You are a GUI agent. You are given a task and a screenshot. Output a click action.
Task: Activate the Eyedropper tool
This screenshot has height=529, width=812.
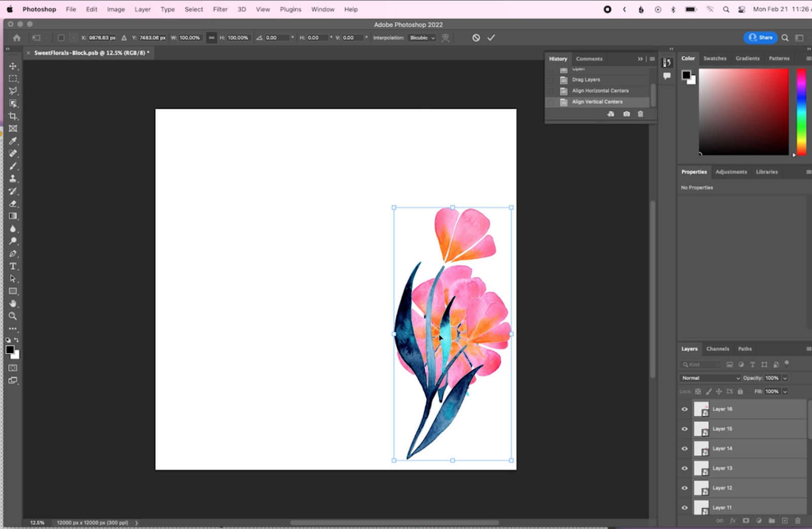tap(13, 141)
